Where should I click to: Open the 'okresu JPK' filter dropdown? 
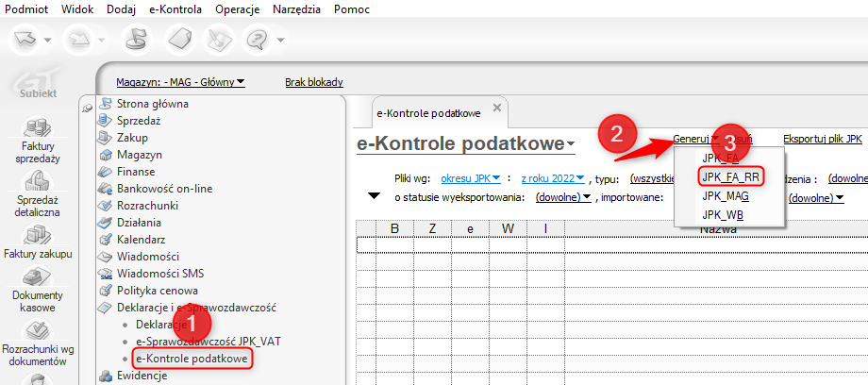[x=471, y=178]
